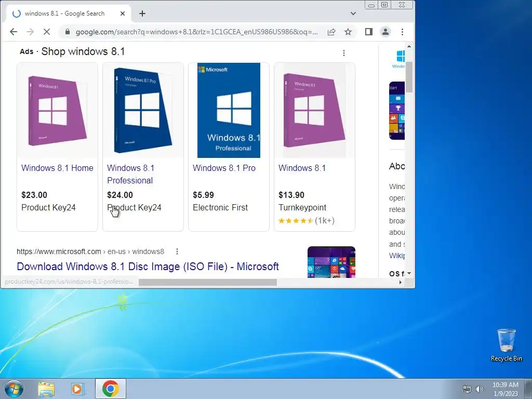Click the network tray icon
Screen dimensions: 532x399
pos(467,390)
